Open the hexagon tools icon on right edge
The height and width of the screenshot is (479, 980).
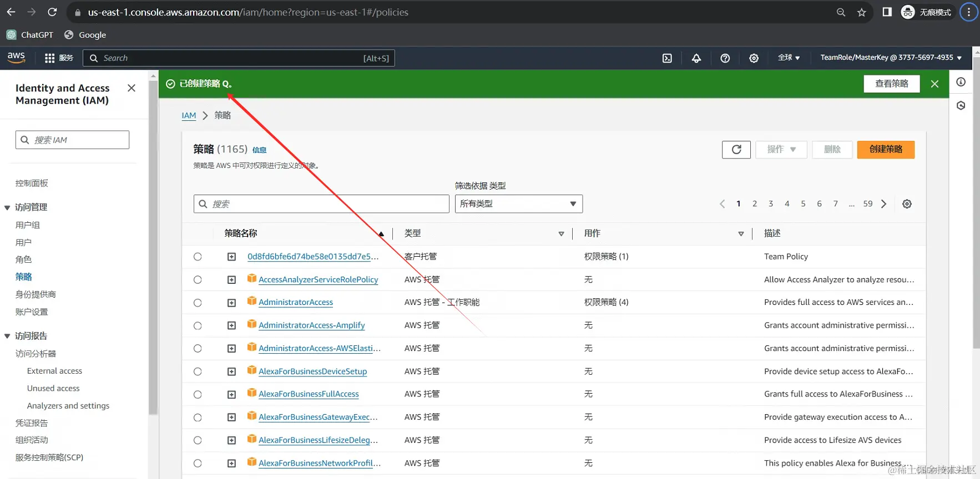click(x=961, y=105)
